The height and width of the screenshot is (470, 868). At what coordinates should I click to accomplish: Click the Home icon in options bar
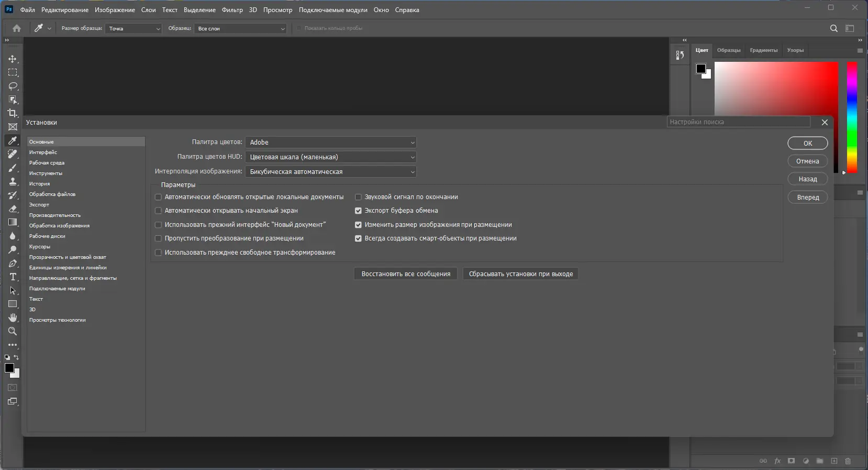click(x=17, y=28)
